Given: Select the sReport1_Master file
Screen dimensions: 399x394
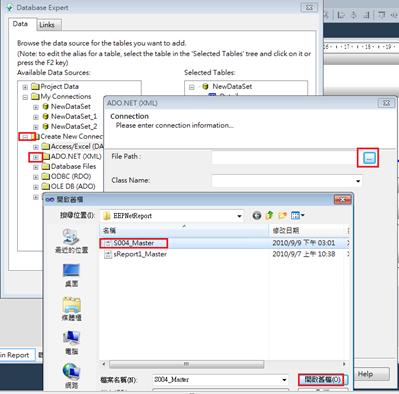Looking at the screenshot, I should (140, 254).
